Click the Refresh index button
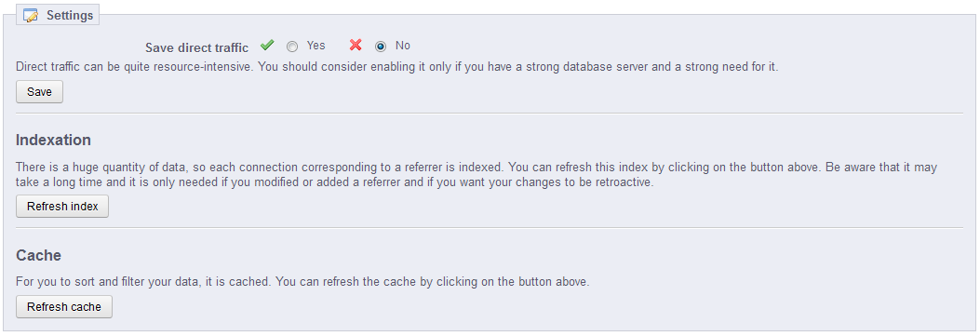 [62, 206]
